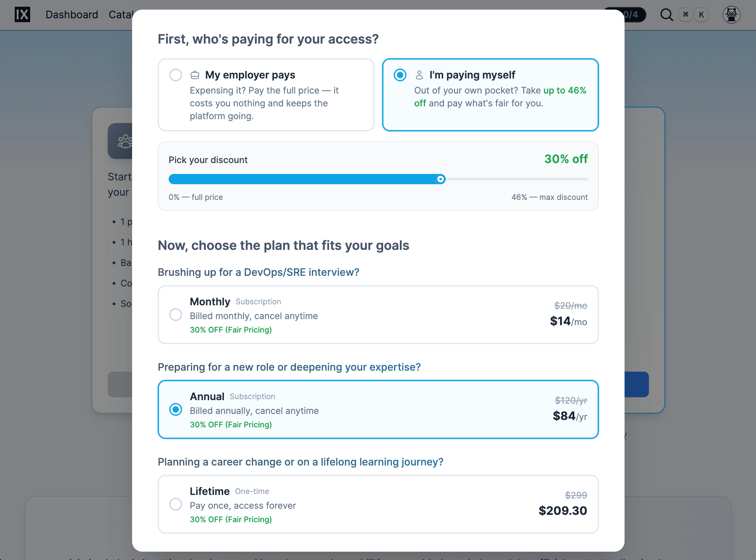Viewport: 756px width, 560px height.
Task: Choose the Monthly subscription radio option
Action: click(x=176, y=315)
